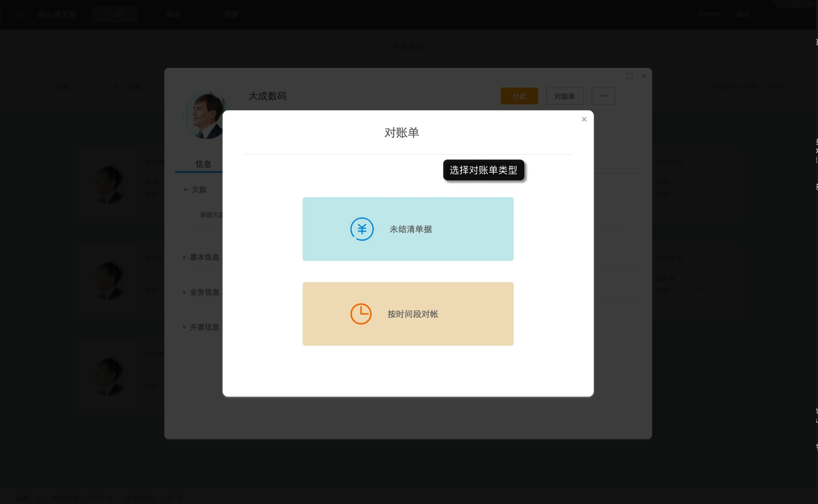Viewport: 818px width, 504px height.
Task: Click the clock icon on 按时间段对帐 card
Action: pos(360,314)
